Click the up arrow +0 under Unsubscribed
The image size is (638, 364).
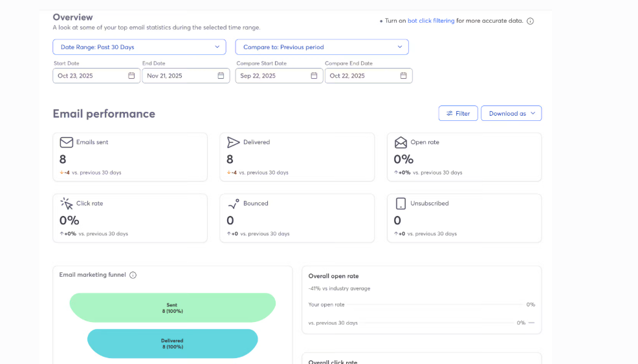[400, 234]
